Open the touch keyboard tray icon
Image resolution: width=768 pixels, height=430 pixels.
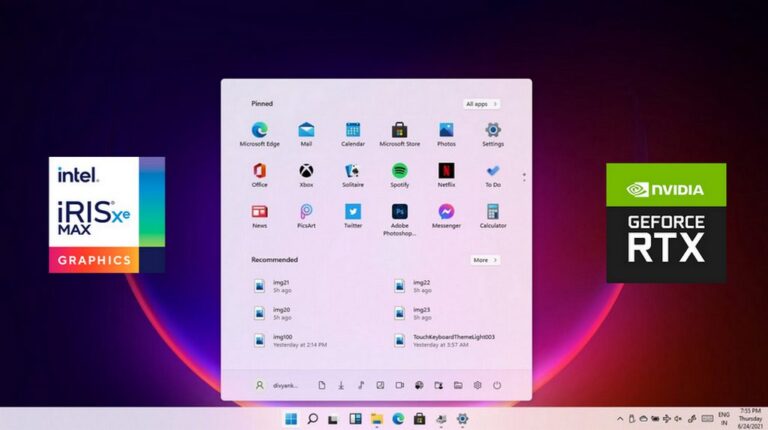(707, 419)
